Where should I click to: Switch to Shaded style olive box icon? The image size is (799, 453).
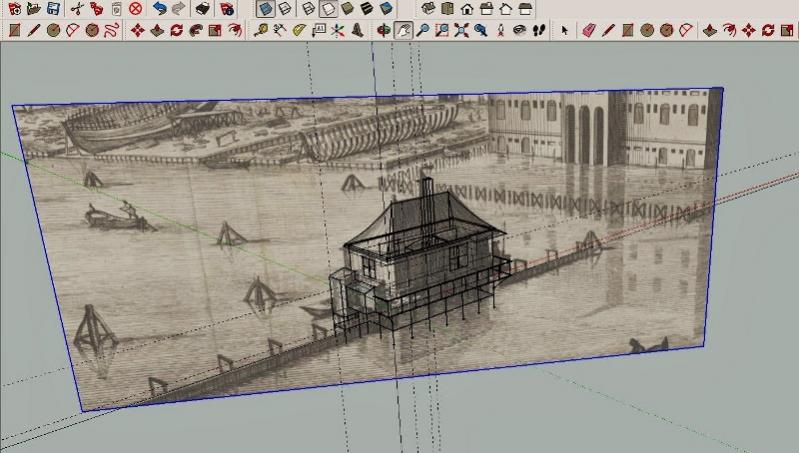click(x=348, y=8)
